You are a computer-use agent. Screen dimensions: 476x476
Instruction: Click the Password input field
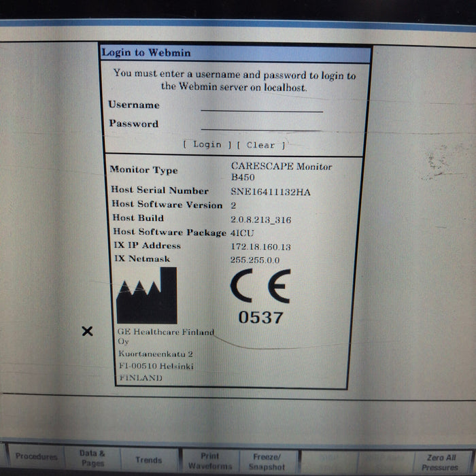(261, 124)
